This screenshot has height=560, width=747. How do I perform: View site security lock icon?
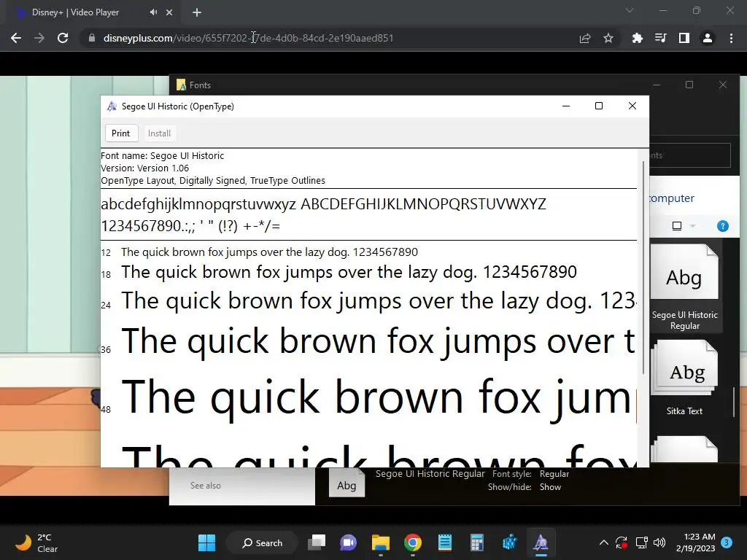[91, 38]
